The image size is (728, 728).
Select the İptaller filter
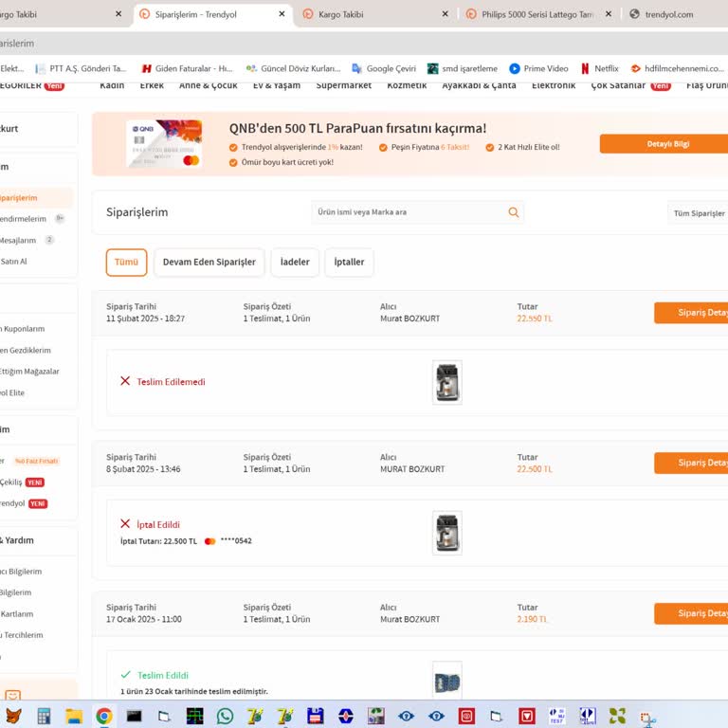pyautogui.click(x=349, y=263)
